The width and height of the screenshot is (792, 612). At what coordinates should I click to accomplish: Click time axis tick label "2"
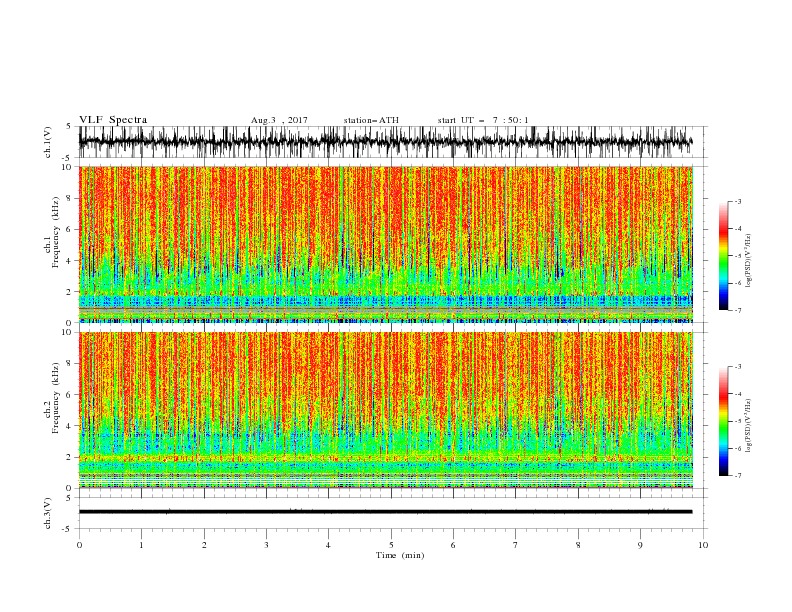click(204, 545)
